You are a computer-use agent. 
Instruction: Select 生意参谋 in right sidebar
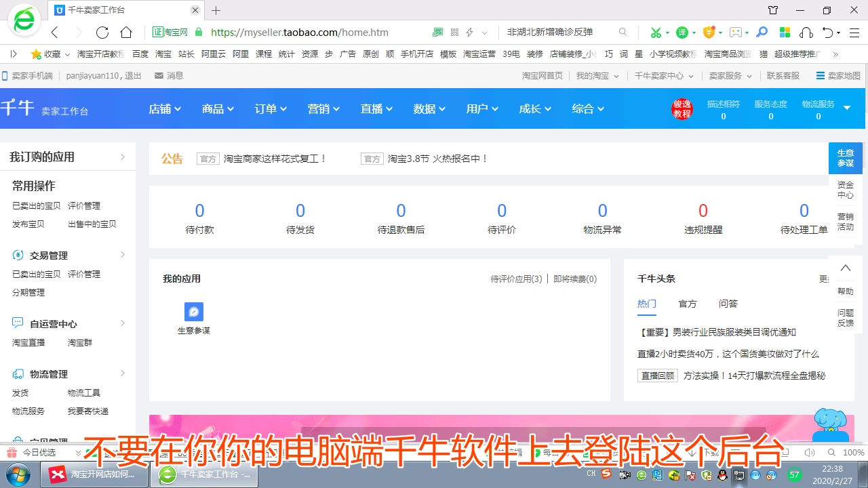846,158
